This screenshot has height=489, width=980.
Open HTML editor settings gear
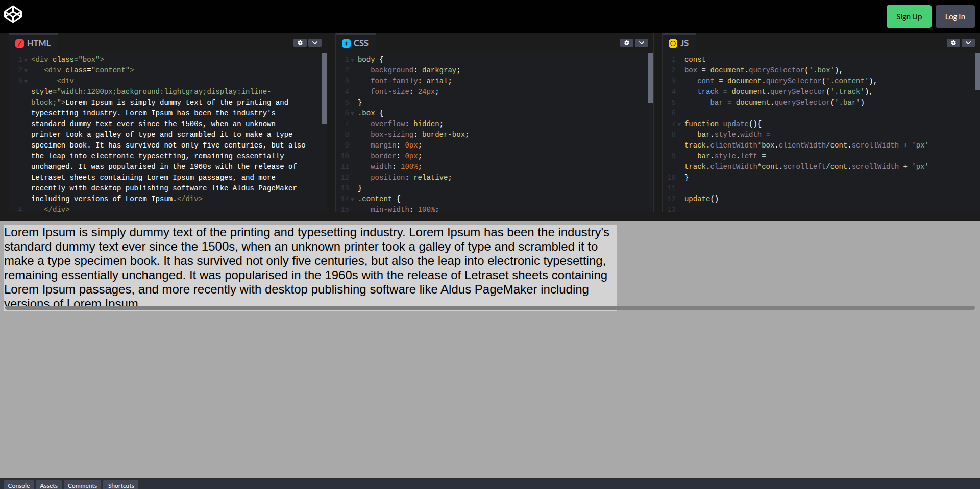[300, 43]
